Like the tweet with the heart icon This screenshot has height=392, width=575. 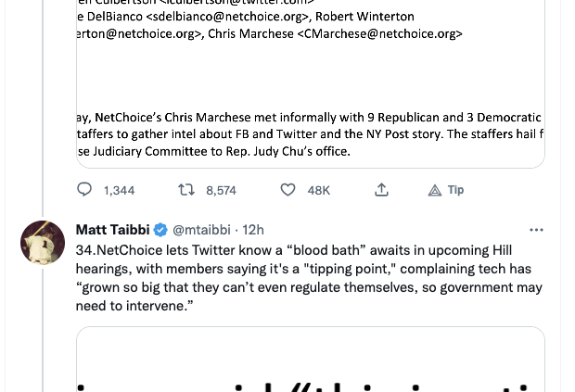pyautogui.click(x=287, y=190)
